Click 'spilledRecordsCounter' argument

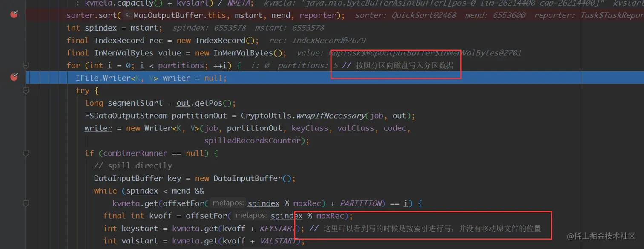point(252,141)
